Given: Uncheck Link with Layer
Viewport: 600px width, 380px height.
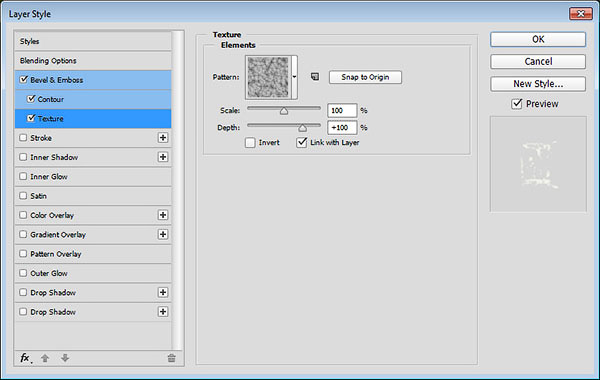Looking at the screenshot, I should tap(302, 143).
